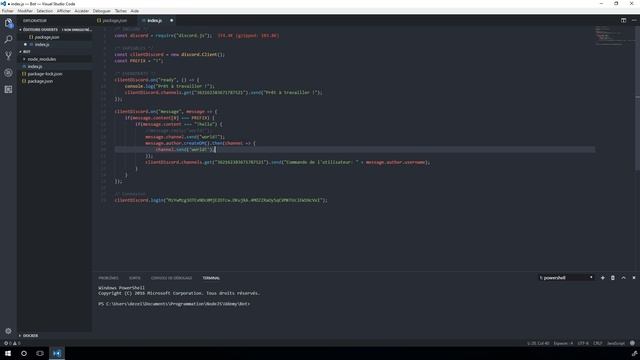The image size is (640, 360).
Task: Open the Debug view in activity bar
Action: coord(8,73)
